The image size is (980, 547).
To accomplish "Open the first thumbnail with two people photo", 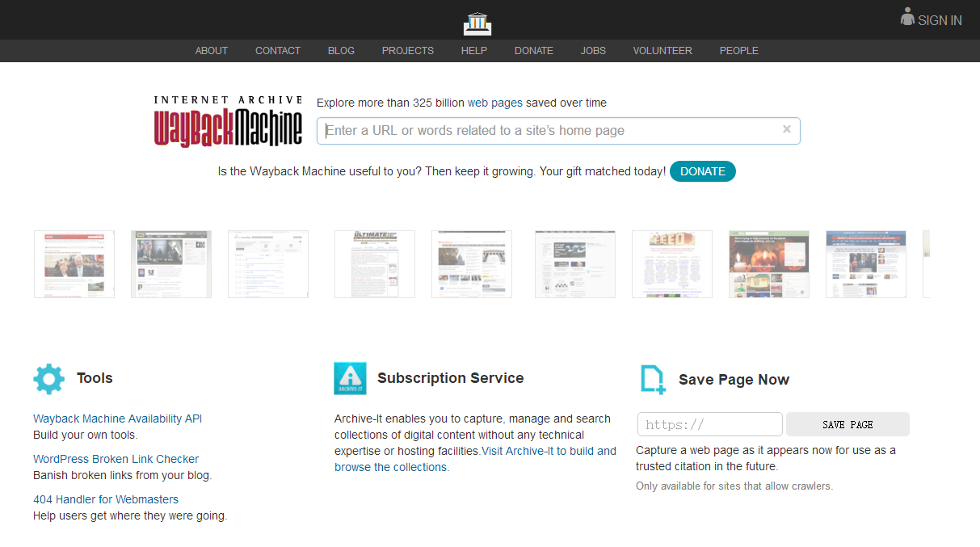I will (74, 264).
